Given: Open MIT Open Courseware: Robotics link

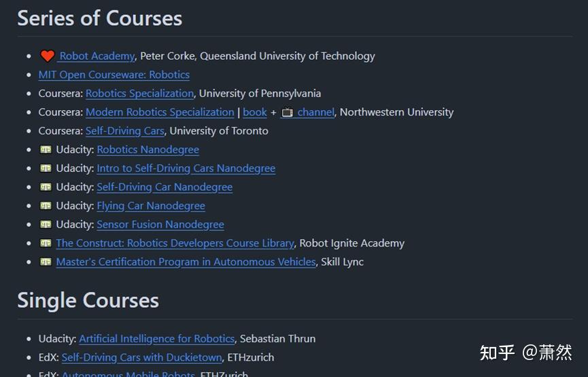Looking at the screenshot, I should tap(114, 75).
